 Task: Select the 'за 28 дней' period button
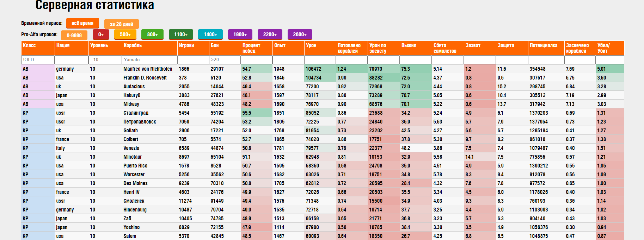pyautogui.click(x=121, y=24)
